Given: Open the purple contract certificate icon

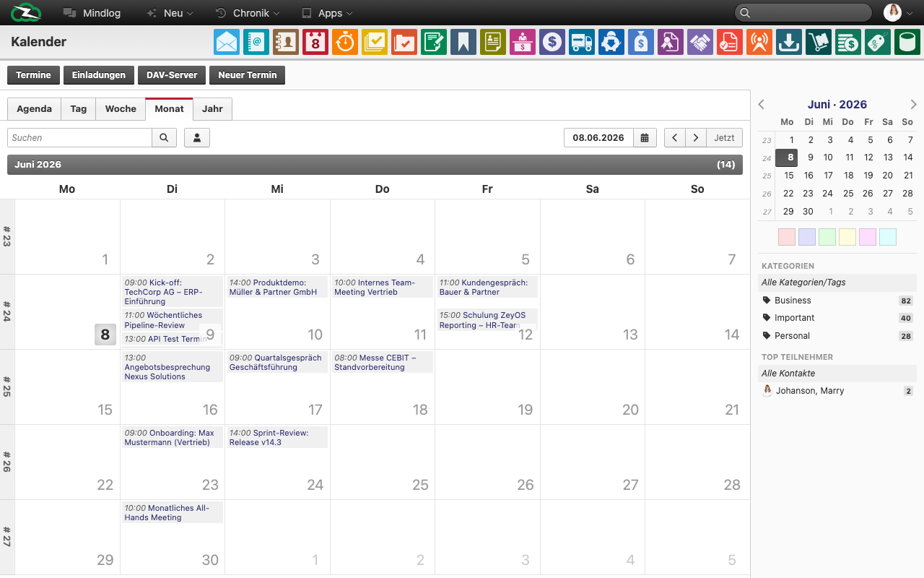Looking at the screenshot, I should pyautogui.click(x=671, y=42).
